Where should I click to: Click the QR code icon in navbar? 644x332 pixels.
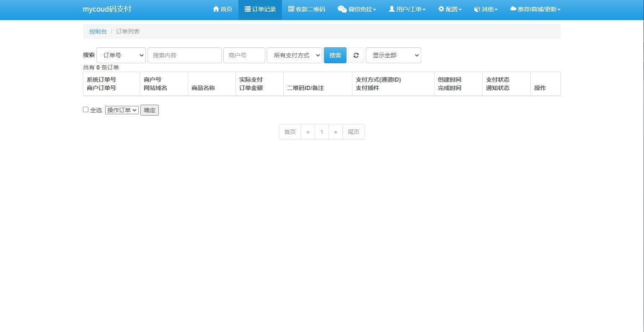(x=291, y=9)
